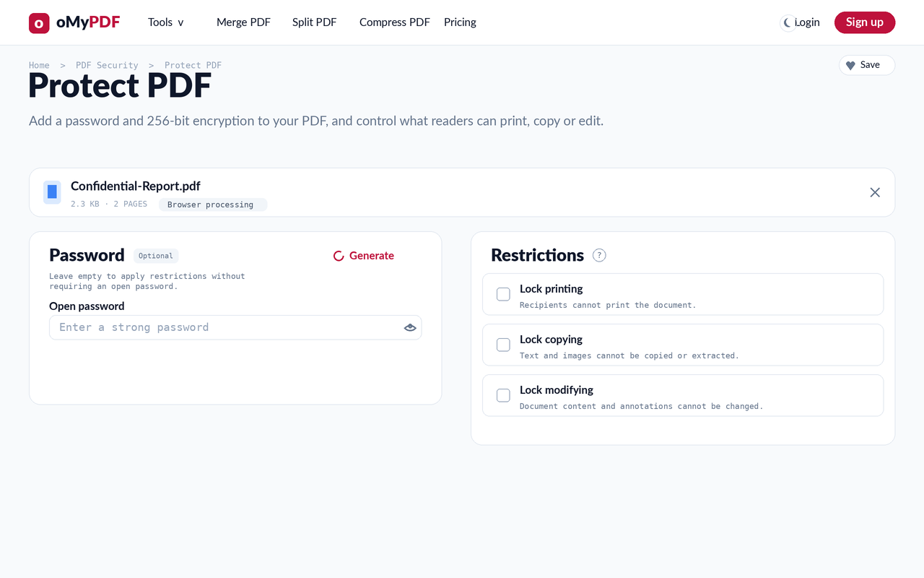Go to the Pricing page

(460, 22)
